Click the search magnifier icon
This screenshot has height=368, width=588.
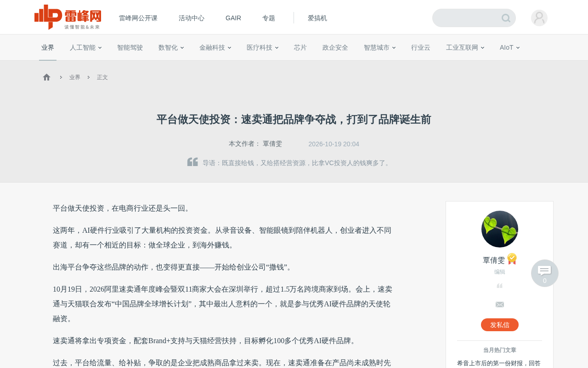506,18
